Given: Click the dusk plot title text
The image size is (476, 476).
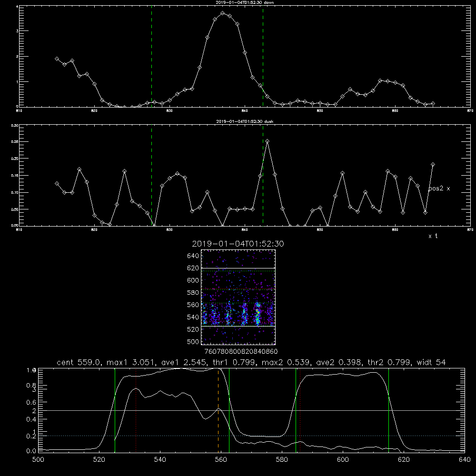Looking at the screenshot, I should tap(245, 121).
